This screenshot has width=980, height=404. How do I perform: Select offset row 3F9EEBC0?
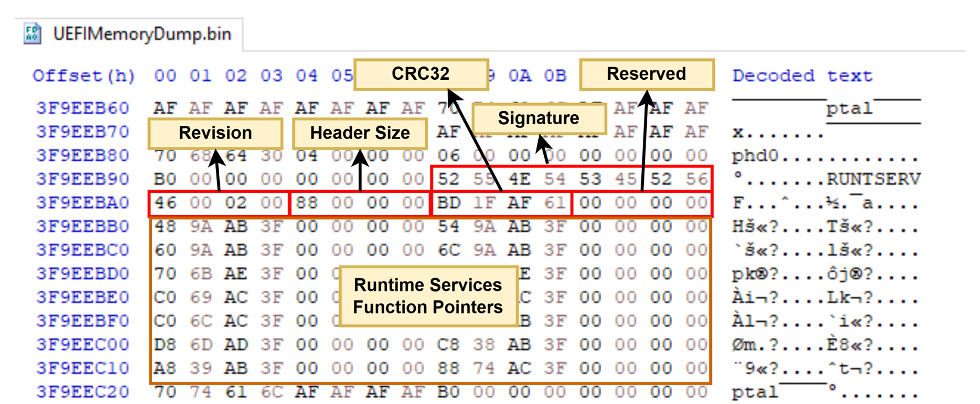pyautogui.click(x=82, y=250)
